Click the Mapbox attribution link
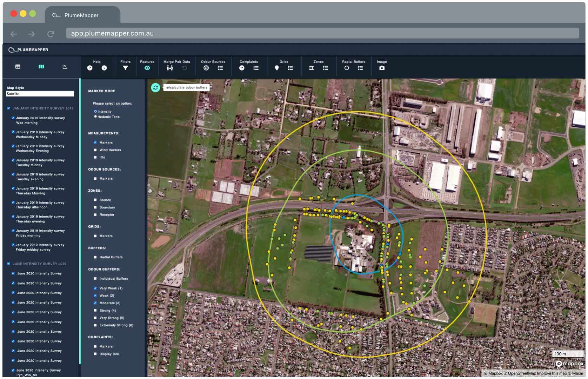The image size is (588, 379). [493, 373]
